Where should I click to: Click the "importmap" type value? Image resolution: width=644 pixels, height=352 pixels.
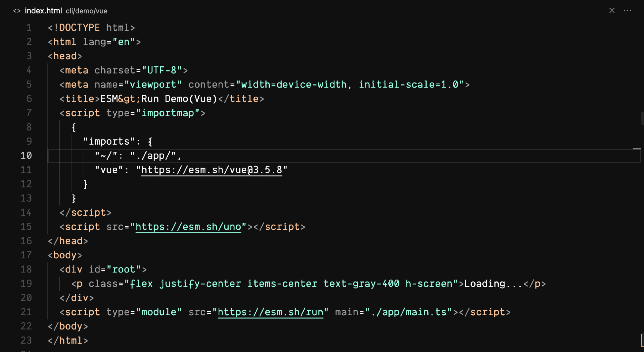tap(168, 113)
